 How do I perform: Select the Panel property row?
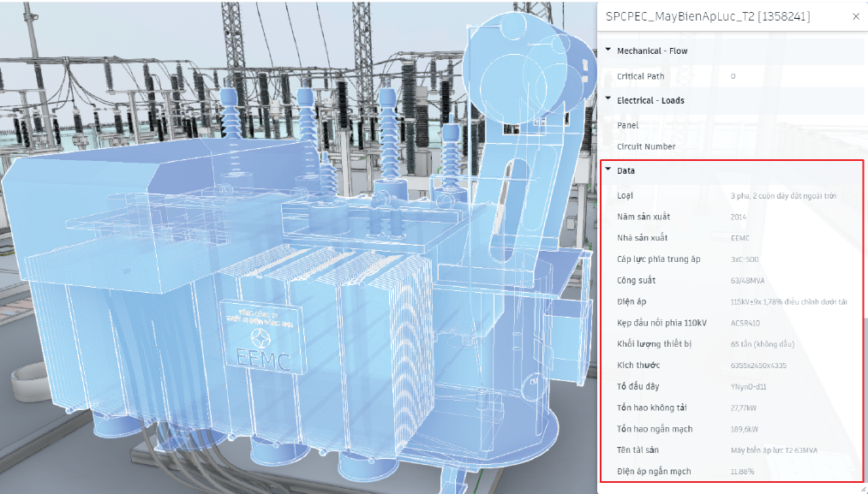click(733, 126)
